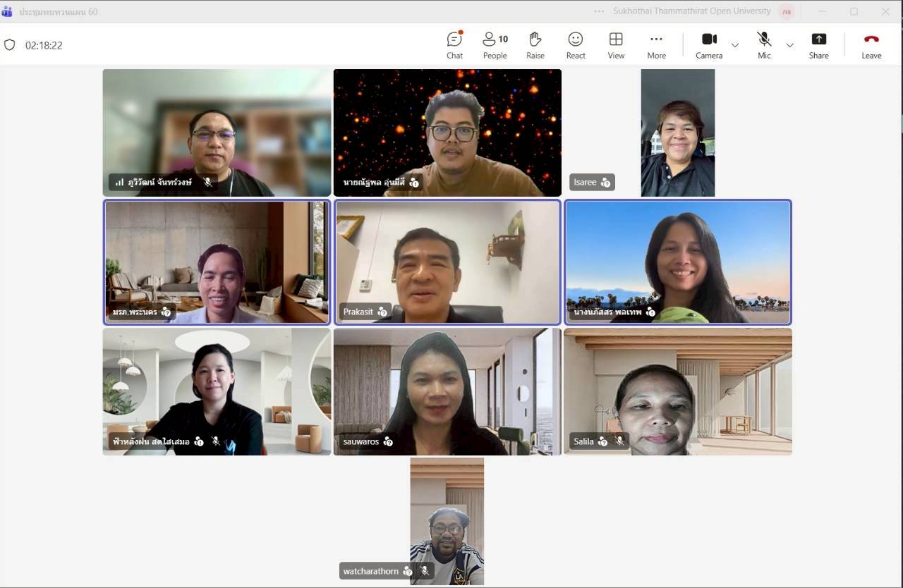Select the sauwaros video tile
Screen dimensions: 903x588
447,391
